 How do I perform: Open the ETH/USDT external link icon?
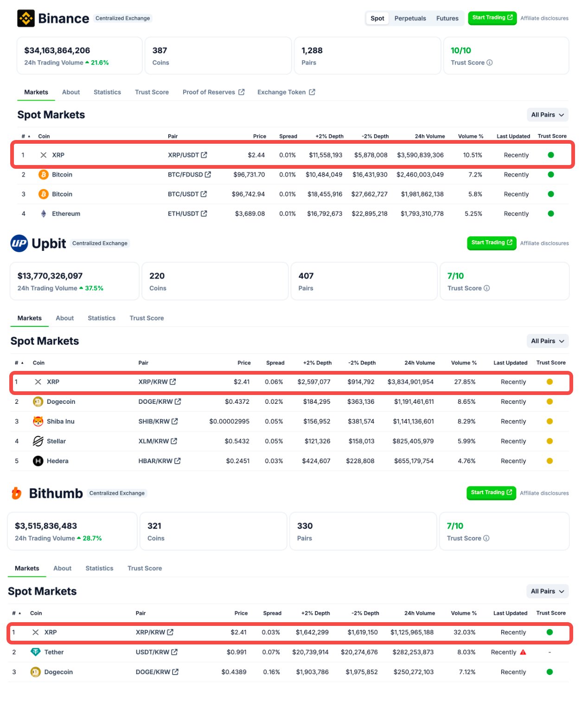coord(204,214)
